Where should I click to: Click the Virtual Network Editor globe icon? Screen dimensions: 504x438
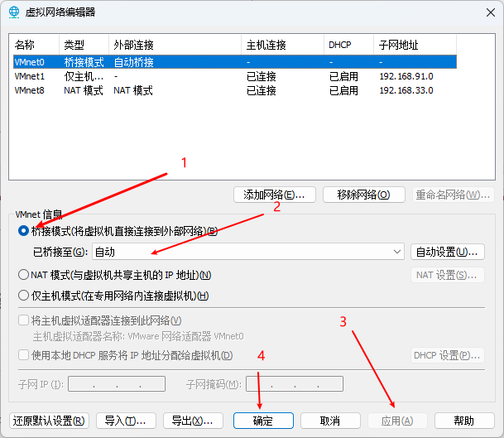(x=14, y=12)
